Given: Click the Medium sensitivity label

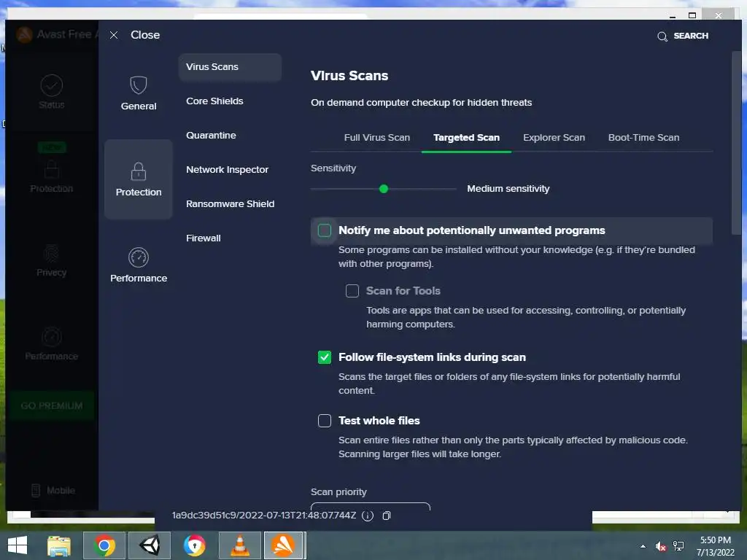Looking at the screenshot, I should point(508,189).
